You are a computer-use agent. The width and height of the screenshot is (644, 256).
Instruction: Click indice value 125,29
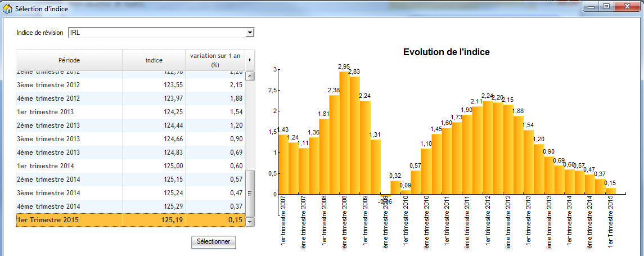click(x=173, y=206)
